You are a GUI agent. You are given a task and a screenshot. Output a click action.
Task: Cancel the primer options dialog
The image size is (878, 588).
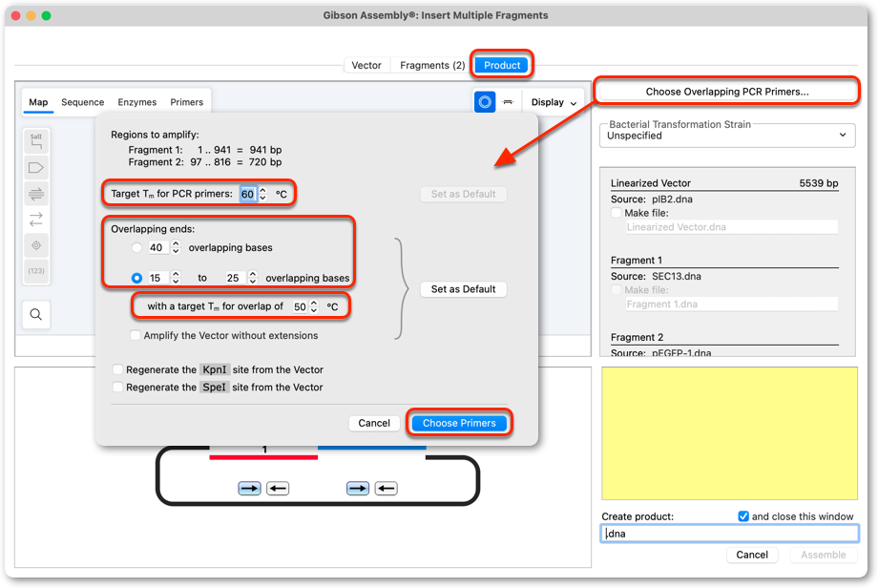[x=374, y=423]
